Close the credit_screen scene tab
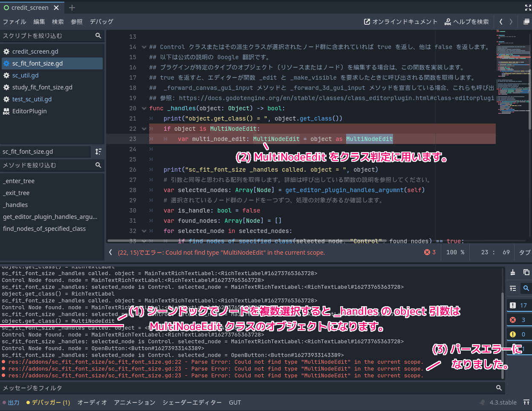The height and width of the screenshot is (411, 532). [57, 8]
